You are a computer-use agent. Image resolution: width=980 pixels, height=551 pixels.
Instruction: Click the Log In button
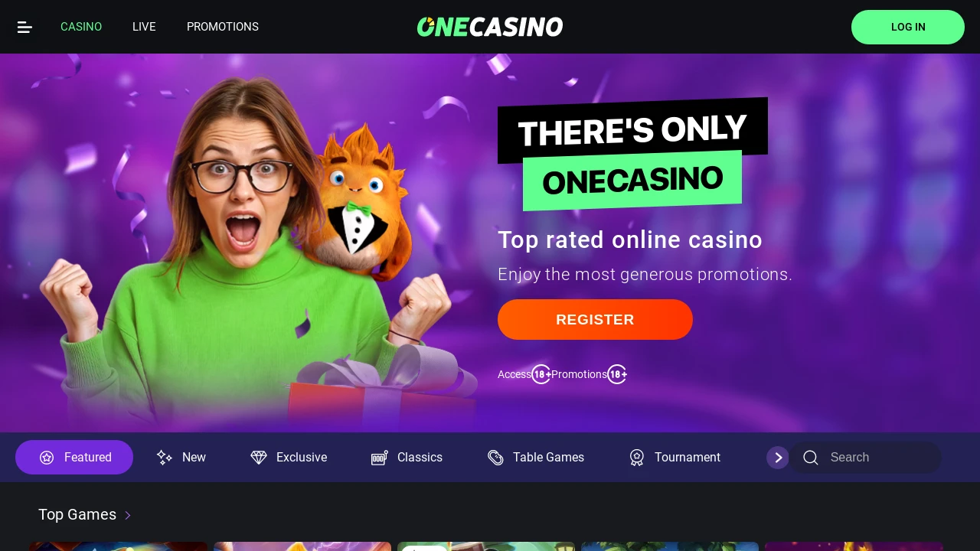point(908,27)
